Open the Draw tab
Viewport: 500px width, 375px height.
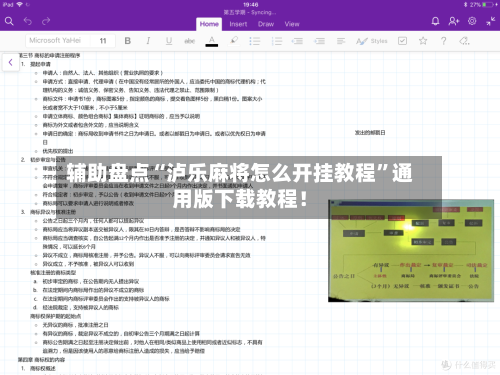266,24
